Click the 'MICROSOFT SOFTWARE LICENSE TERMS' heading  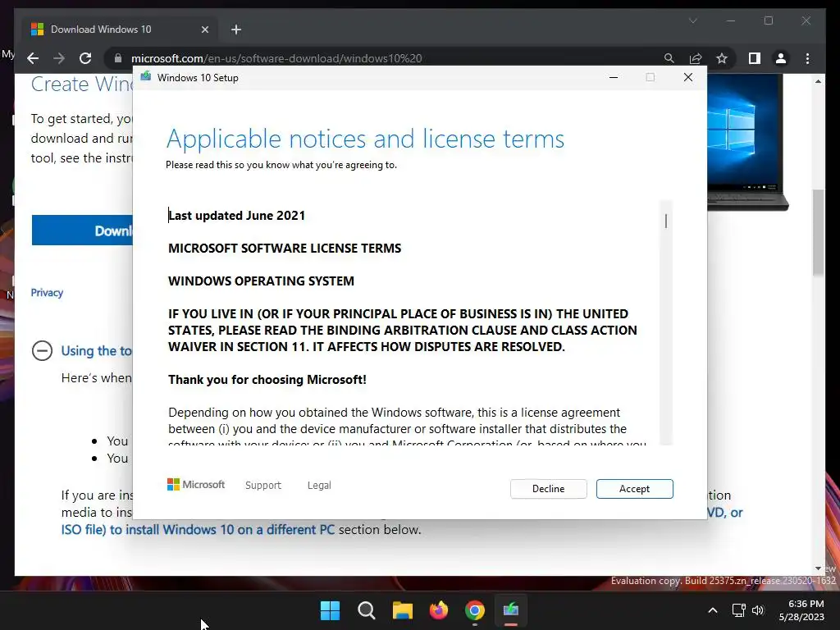pos(285,248)
